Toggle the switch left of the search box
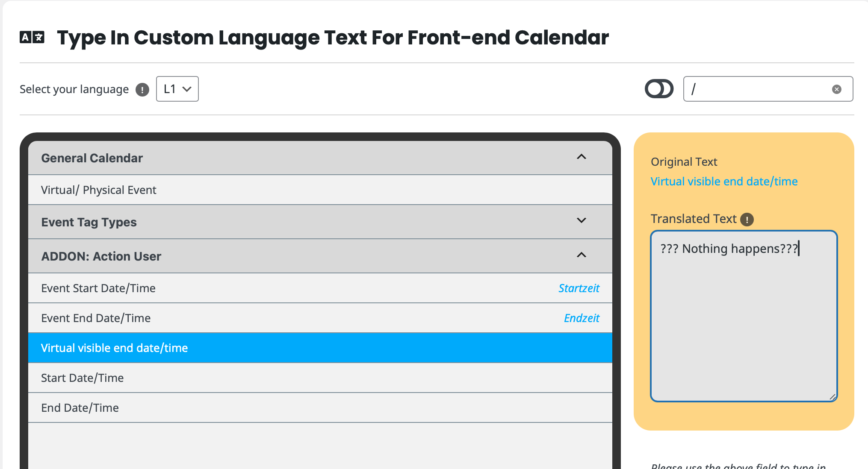 pyautogui.click(x=659, y=89)
